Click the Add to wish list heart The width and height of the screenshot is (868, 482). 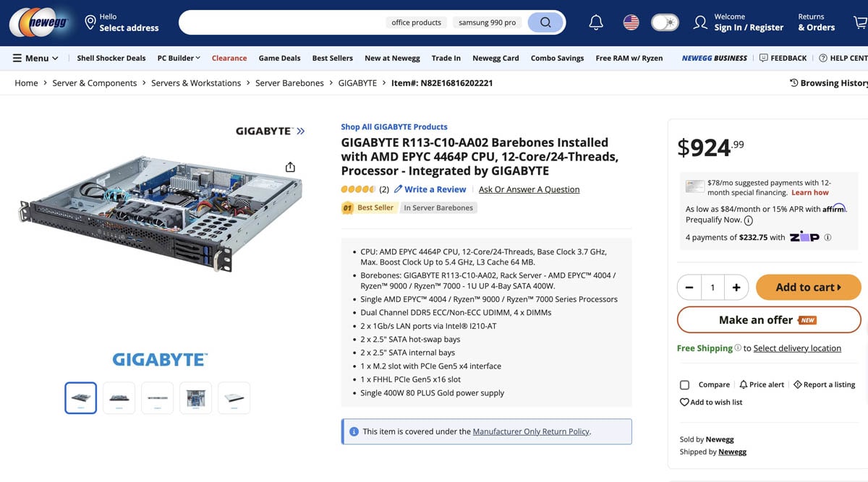click(x=684, y=402)
